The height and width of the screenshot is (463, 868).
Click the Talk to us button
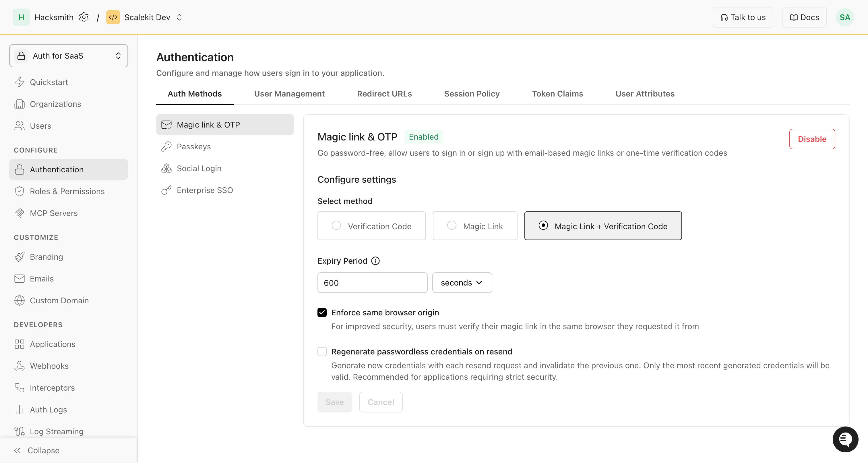(742, 17)
